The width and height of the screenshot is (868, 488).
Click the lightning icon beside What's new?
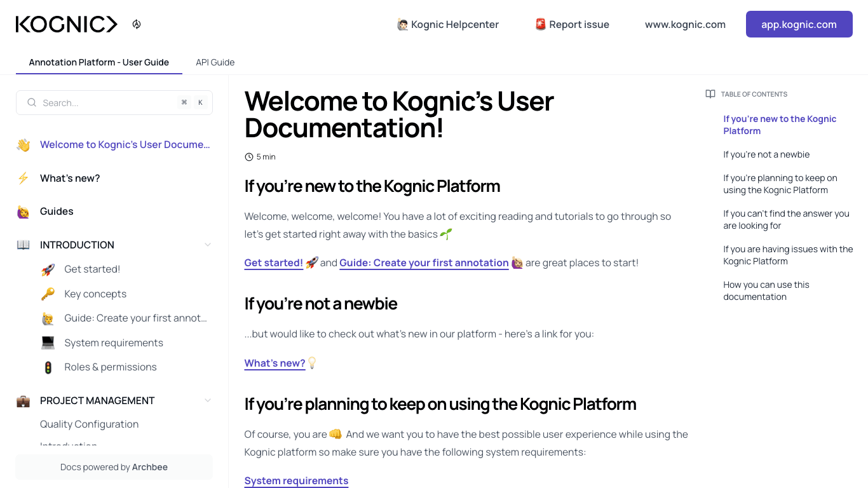point(24,178)
